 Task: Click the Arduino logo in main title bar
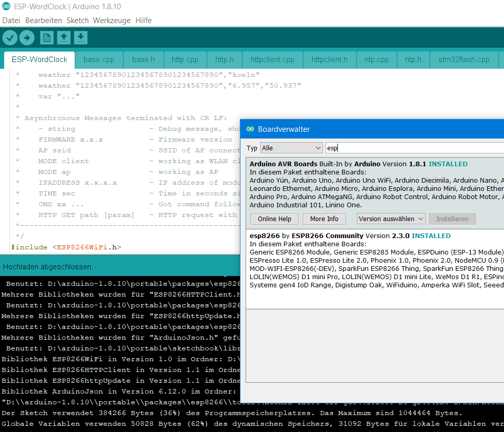[x=6, y=7]
